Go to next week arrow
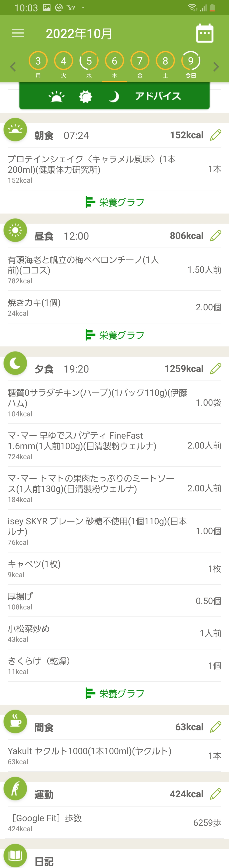This screenshot has width=229, height=868. click(x=216, y=67)
